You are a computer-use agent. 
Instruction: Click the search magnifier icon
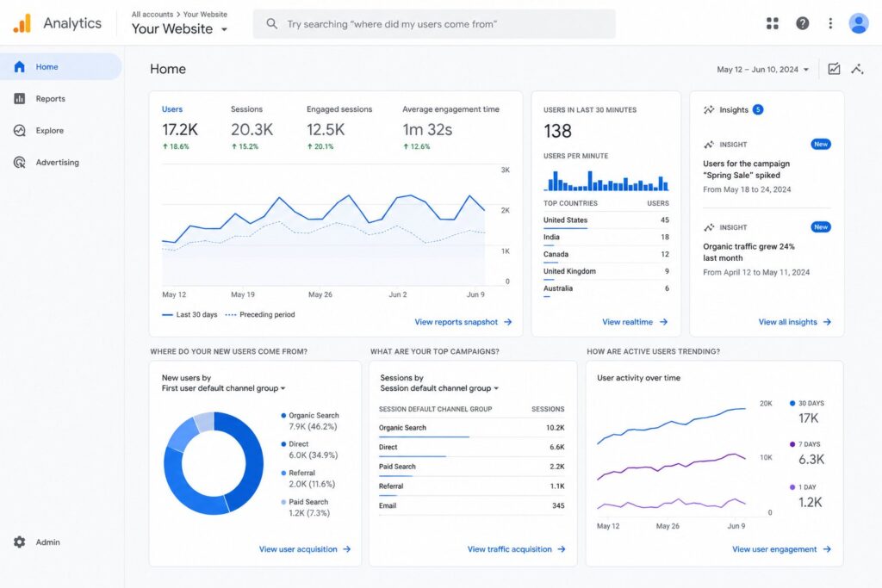coord(271,23)
